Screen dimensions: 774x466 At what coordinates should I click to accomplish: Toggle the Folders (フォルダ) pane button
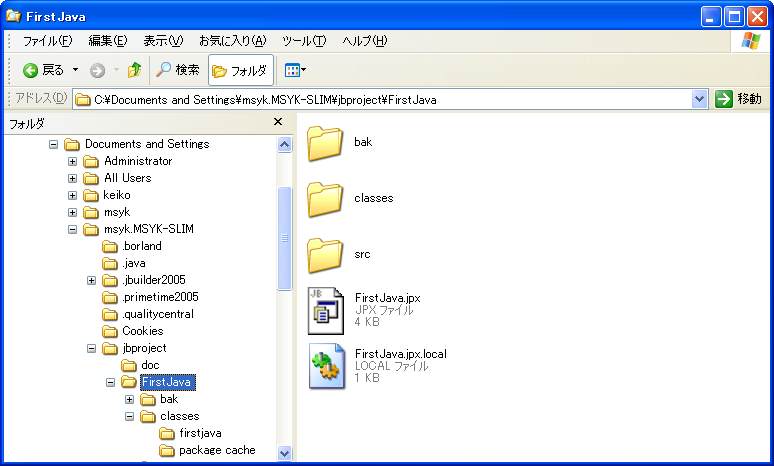click(x=240, y=70)
